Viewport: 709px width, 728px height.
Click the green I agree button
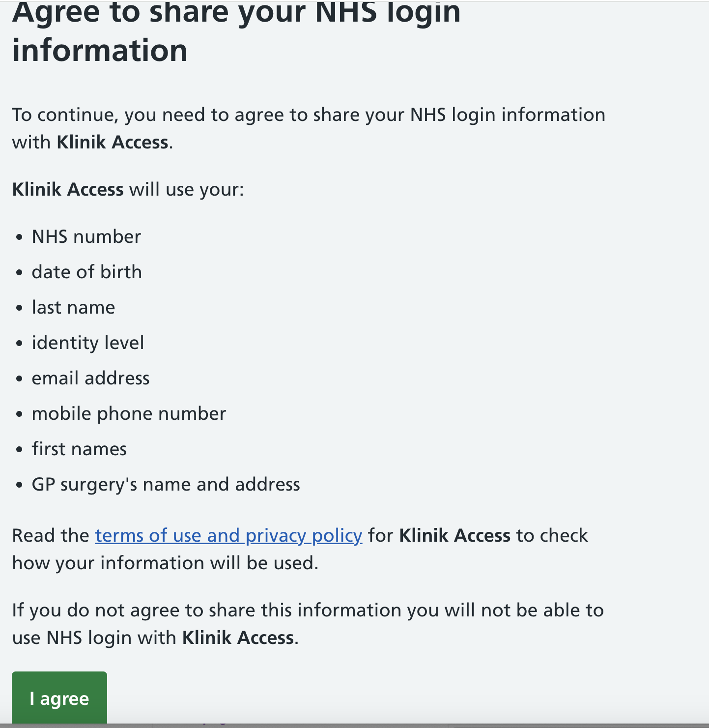[59, 698]
